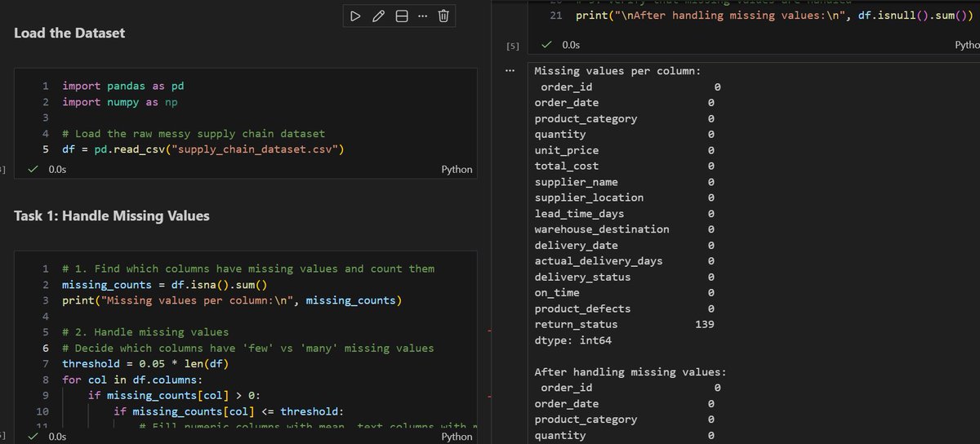The width and height of the screenshot is (980, 444).
Task: Click the return_status 139 output row
Action: (625, 324)
